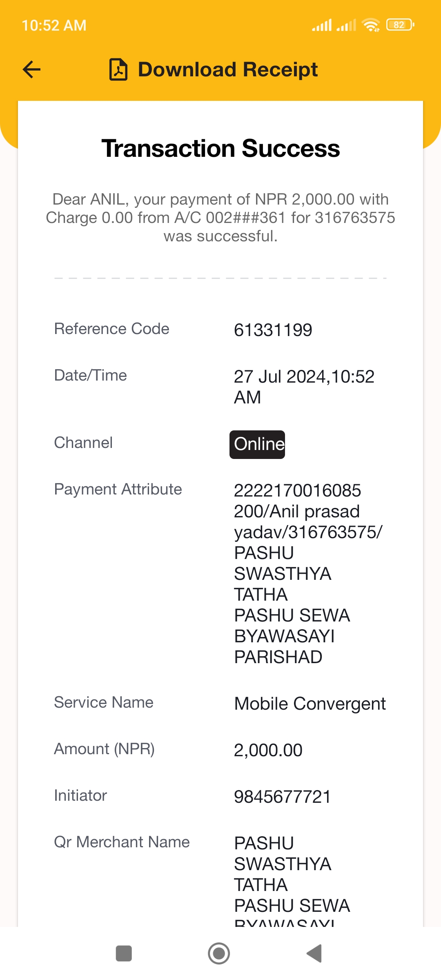This screenshot has width=441, height=980.
Task: Tap the Transaction Success heading
Action: pos(220,148)
